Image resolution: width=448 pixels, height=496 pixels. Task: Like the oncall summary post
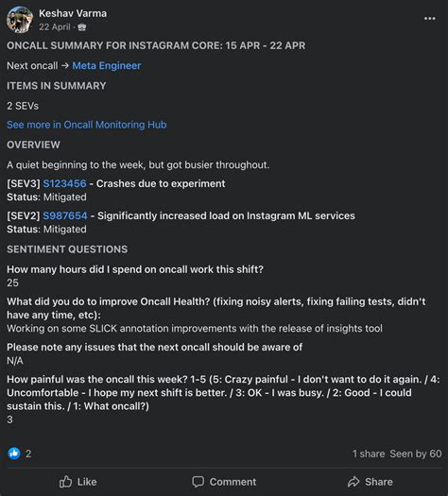(x=78, y=482)
